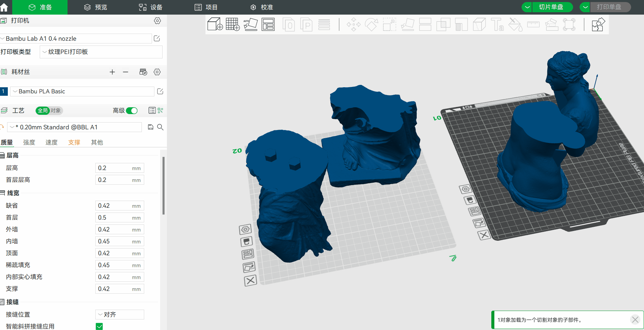The width and height of the screenshot is (644, 330).
Task: Select the Color painting tool icon
Action: pyautogui.click(x=515, y=24)
